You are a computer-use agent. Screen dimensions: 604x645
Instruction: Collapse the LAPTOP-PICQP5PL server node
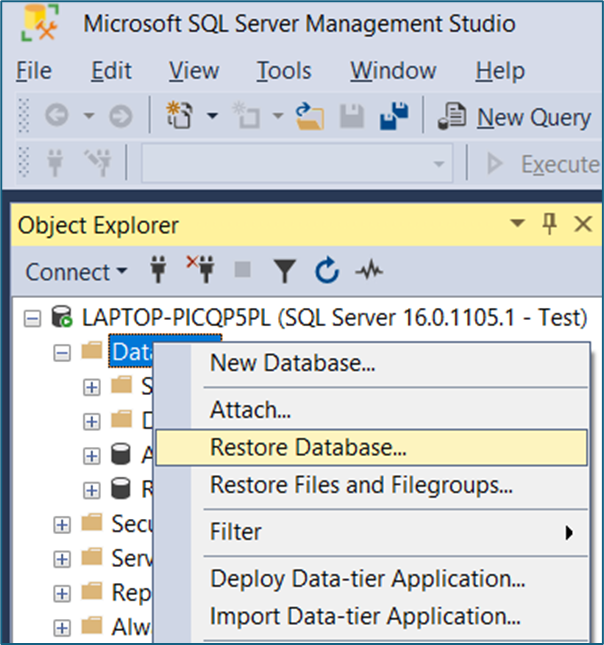tap(32, 319)
